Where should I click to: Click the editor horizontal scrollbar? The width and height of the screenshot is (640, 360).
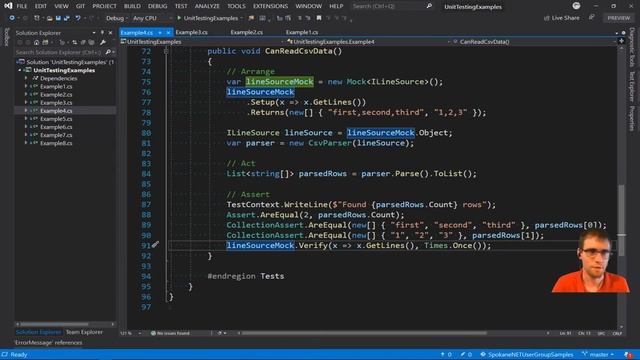[364, 333]
